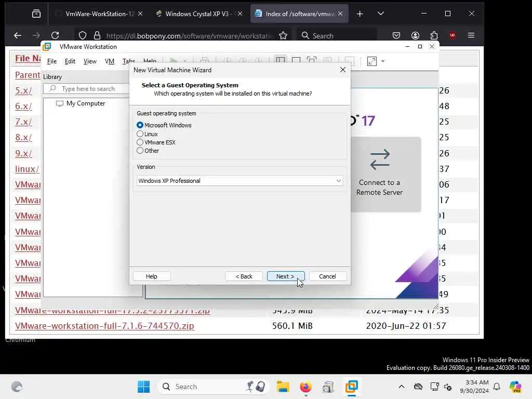Click the full screen toolbar icon
The image size is (532, 399).
(372, 61)
